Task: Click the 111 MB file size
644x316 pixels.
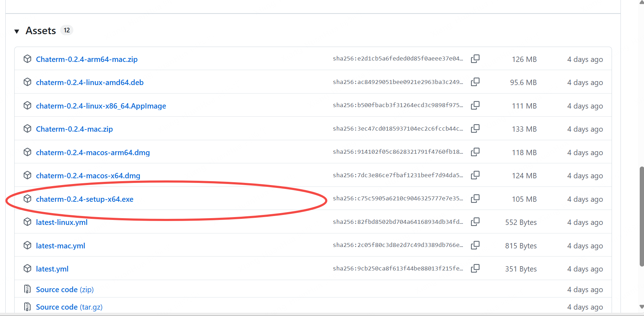Action: pyautogui.click(x=524, y=106)
